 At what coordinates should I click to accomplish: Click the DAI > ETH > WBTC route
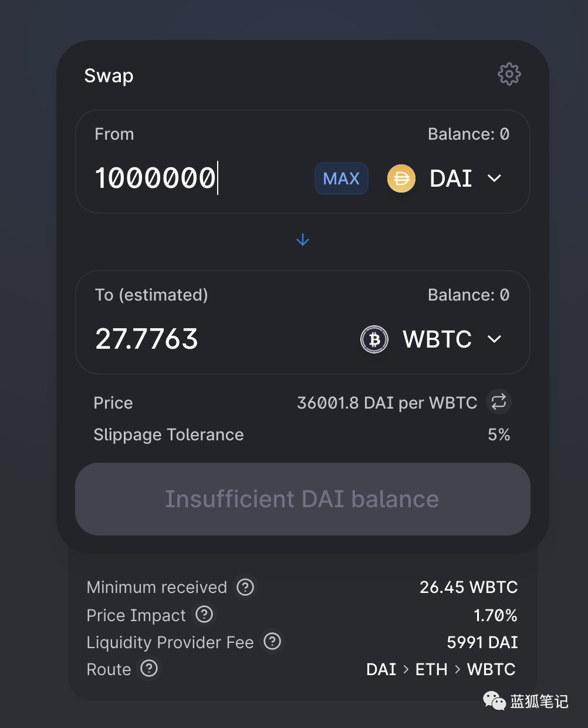point(441,669)
